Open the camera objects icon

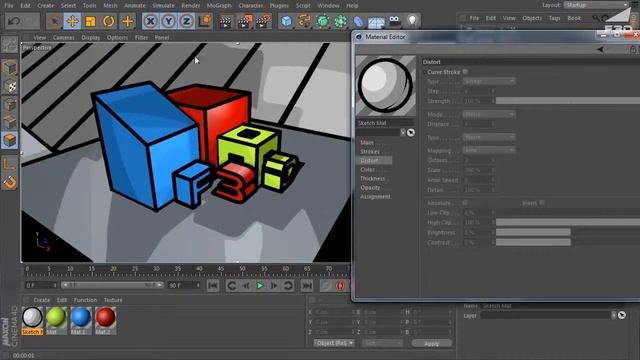(394, 21)
